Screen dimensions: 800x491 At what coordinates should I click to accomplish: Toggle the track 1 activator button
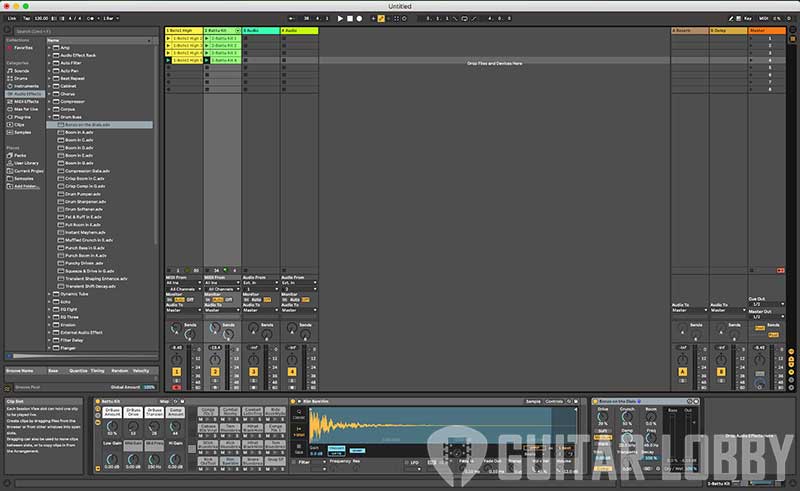(176, 371)
